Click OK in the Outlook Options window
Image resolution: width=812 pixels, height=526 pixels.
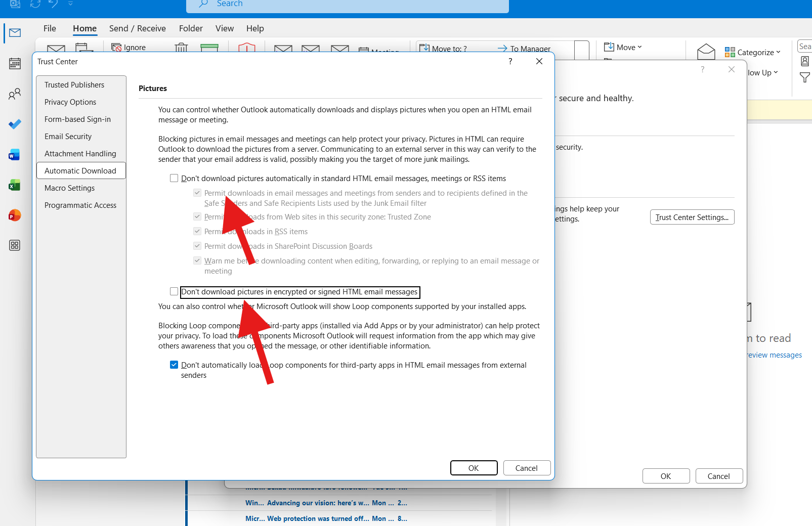click(x=666, y=476)
